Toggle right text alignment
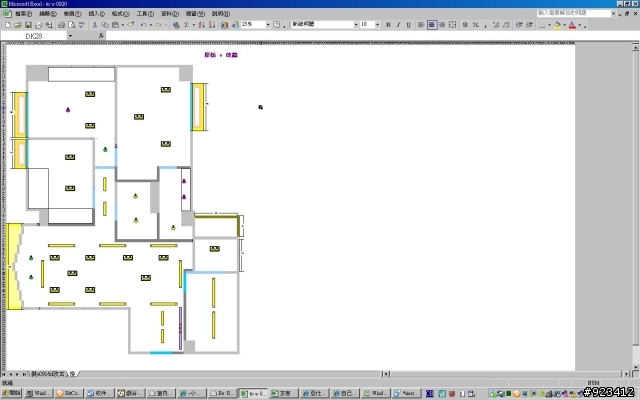Viewport: 640px width, 400px height. tap(442, 25)
